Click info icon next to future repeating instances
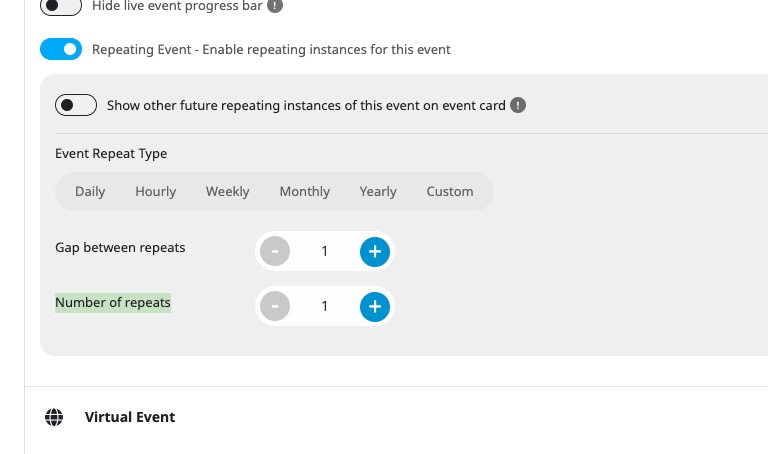 pyautogui.click(x=518, y=105)
